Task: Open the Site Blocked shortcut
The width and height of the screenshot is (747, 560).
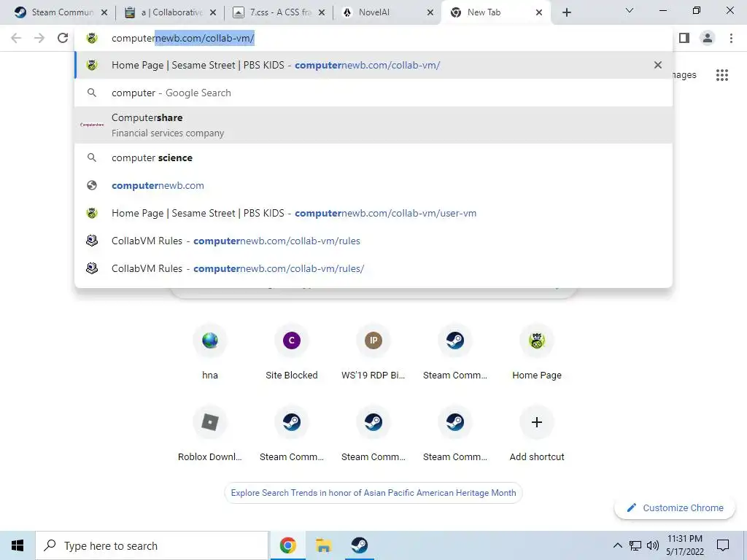Action: click(292, 351)
